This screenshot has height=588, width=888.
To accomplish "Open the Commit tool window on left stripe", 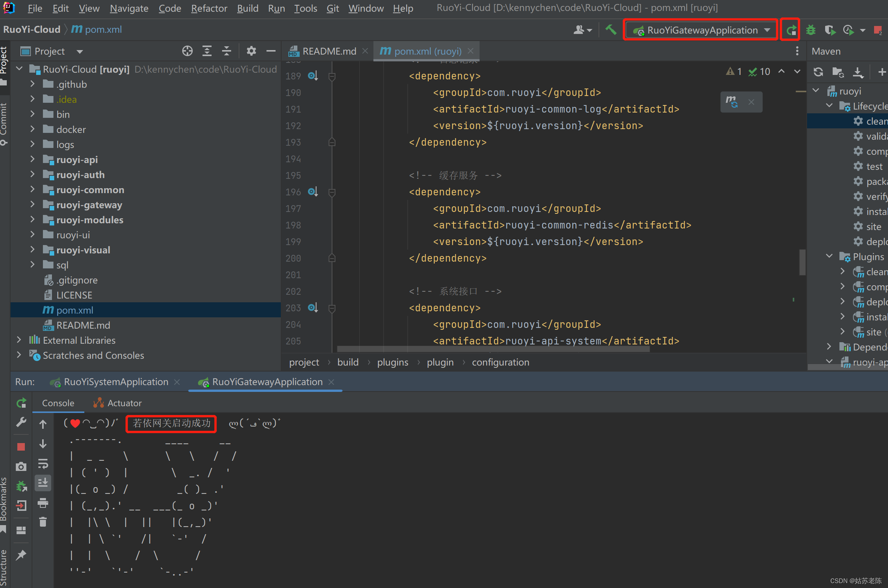I will pos(4,124).
